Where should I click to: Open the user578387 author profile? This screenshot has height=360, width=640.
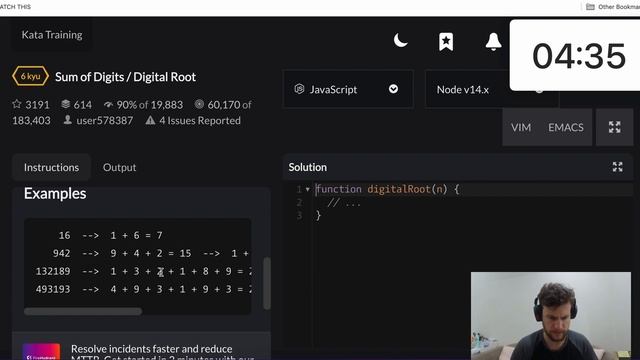point(104,120)
